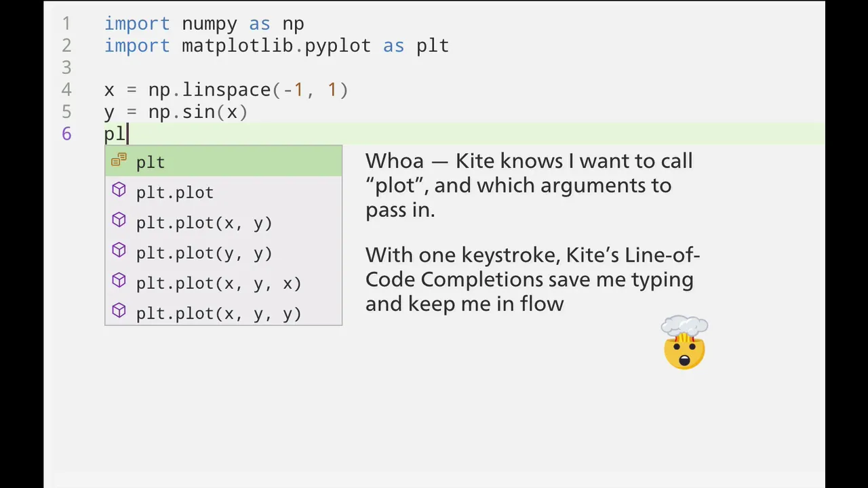
Task: Pick the "plt.plot(x, y, y)" completion
Action: tap(223, 312)
